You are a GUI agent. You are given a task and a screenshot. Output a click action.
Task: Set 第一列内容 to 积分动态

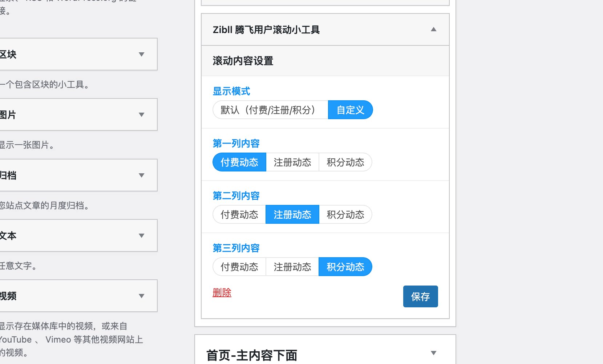pos(345,162)
